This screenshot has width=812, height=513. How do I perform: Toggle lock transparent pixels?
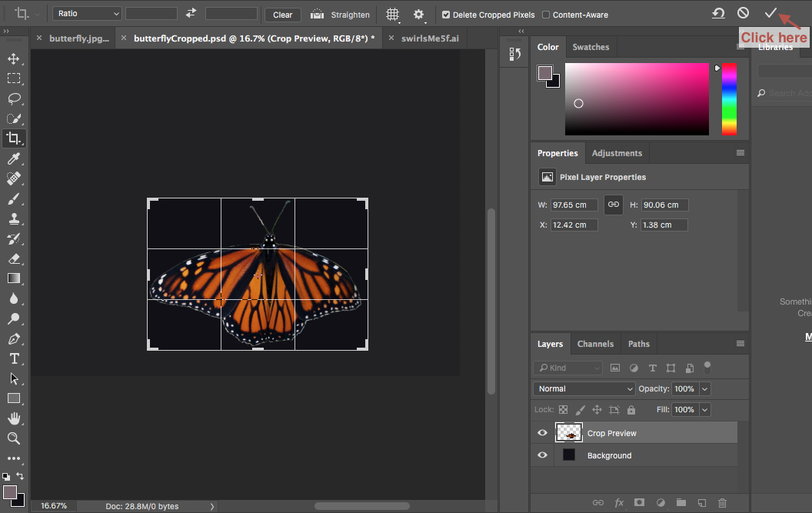(x=564, y=409)
